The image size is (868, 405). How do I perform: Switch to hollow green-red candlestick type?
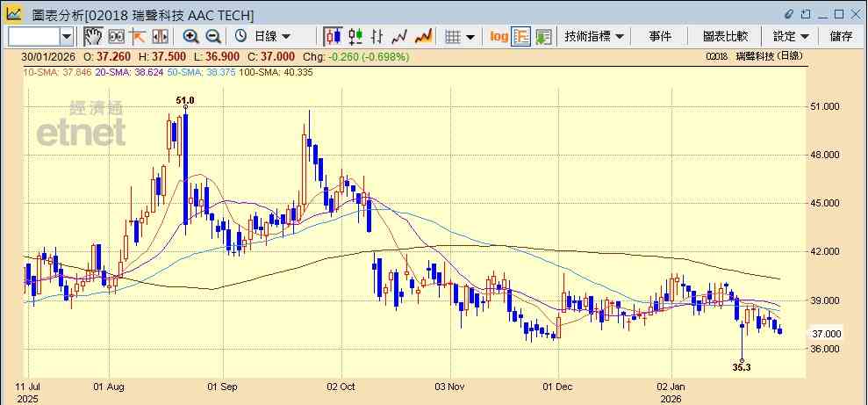click(x=355, y=37)
